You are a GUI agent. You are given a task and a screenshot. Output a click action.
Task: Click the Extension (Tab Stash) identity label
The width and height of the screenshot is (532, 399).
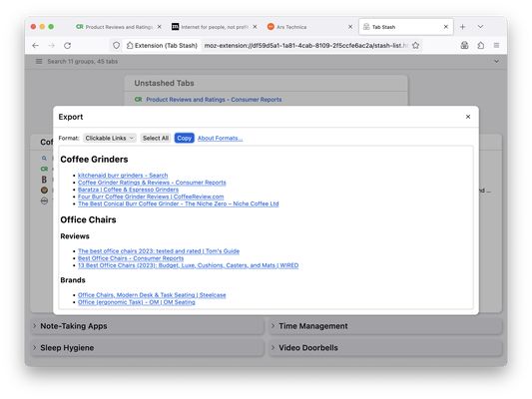pos(162,46)
